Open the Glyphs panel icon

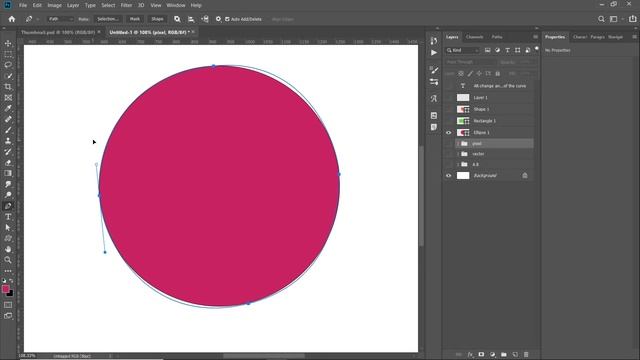tap(434, 99)
